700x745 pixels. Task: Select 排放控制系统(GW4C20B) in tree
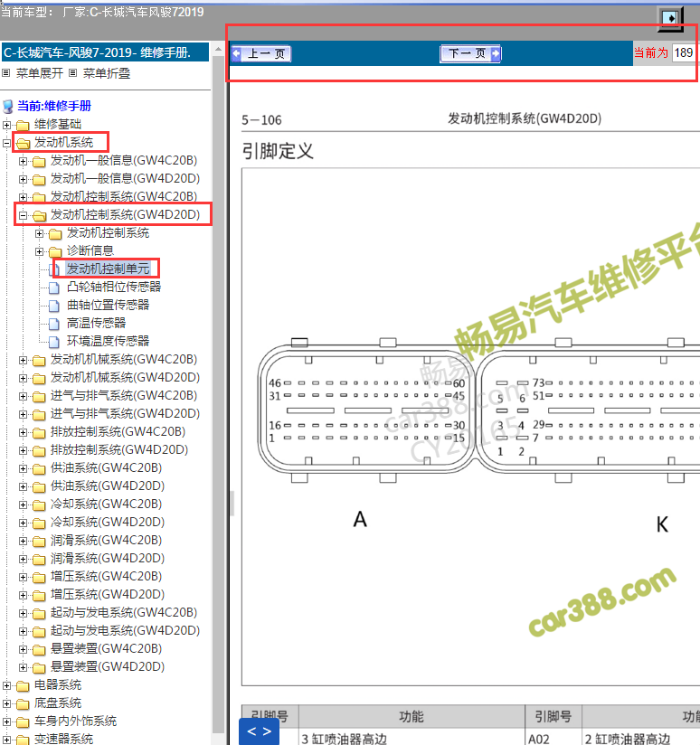point(118,432)
